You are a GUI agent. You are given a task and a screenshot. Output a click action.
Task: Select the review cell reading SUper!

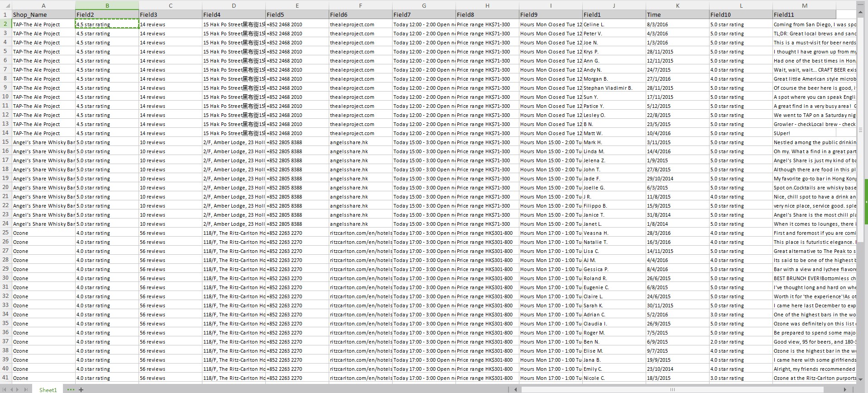[x=805, y=133]
